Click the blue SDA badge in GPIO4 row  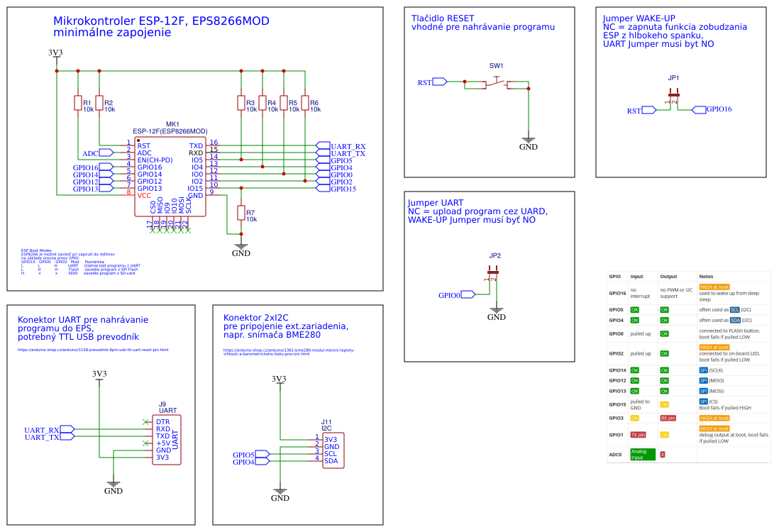coord(735,321)
